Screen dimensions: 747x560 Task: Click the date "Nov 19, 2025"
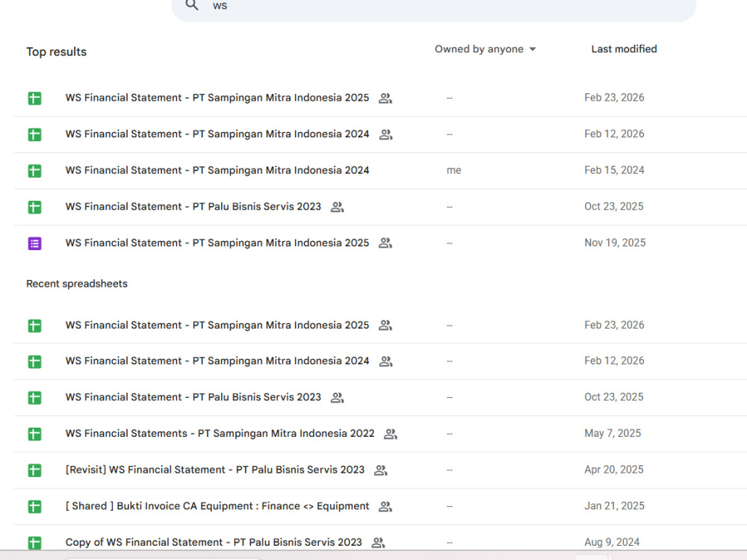(615, 243)
